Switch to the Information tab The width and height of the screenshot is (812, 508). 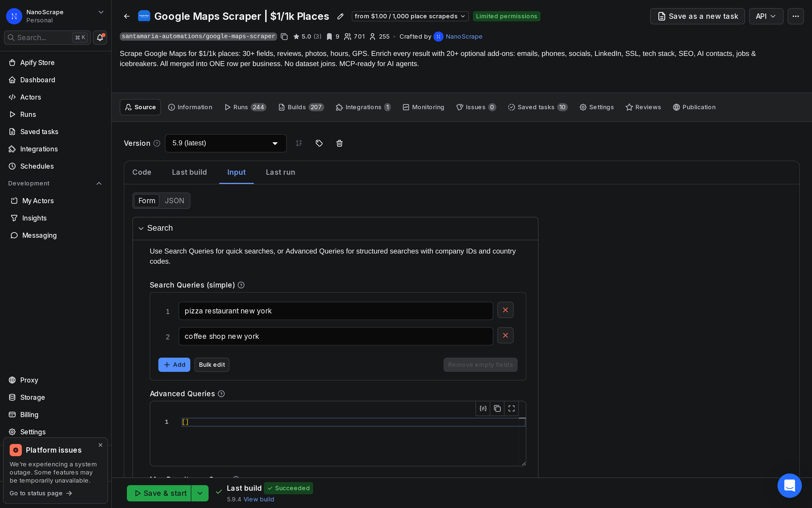(190, 107)
